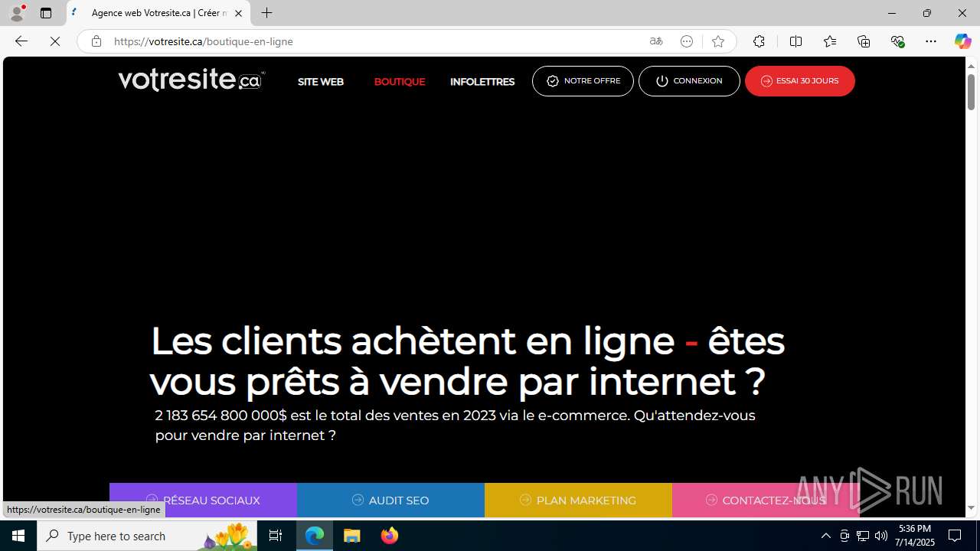Open the volume control tray icon

(880, 536)
